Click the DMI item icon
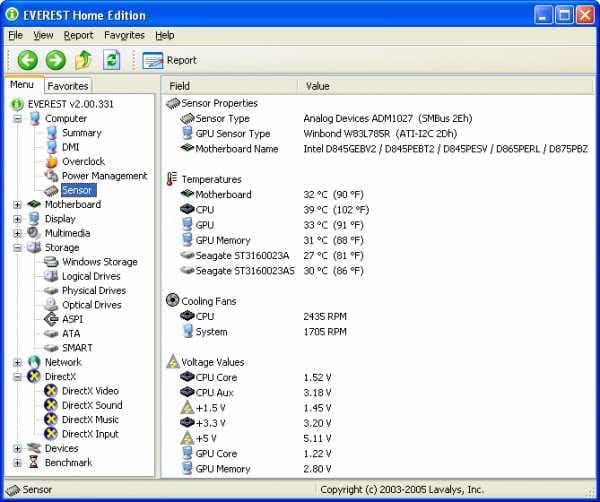Screen dimensions: 600x502 tap(52, 147)
